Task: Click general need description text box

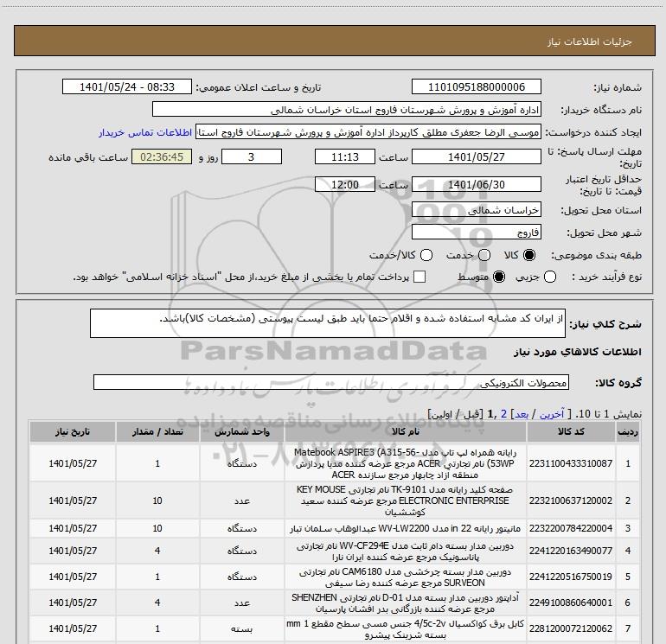Action: 328,323
